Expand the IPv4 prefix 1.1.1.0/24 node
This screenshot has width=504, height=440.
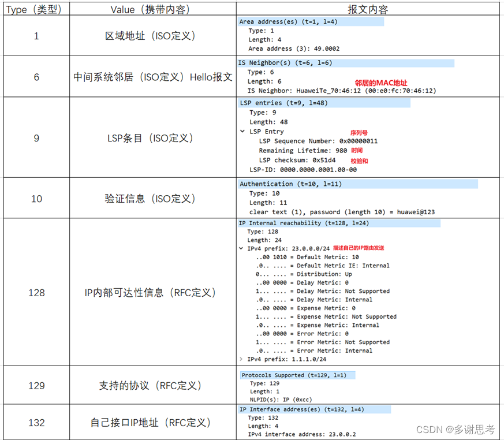(x=241, y=359)
